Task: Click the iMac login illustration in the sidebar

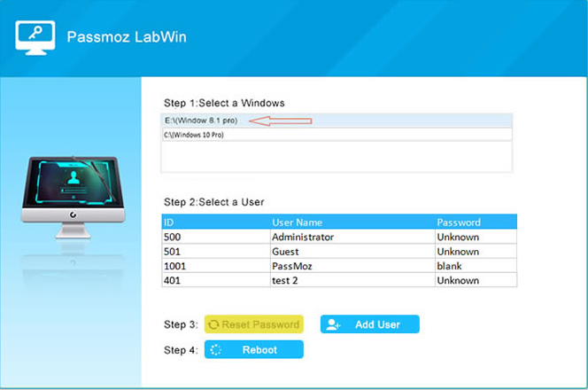Action: 73,197
